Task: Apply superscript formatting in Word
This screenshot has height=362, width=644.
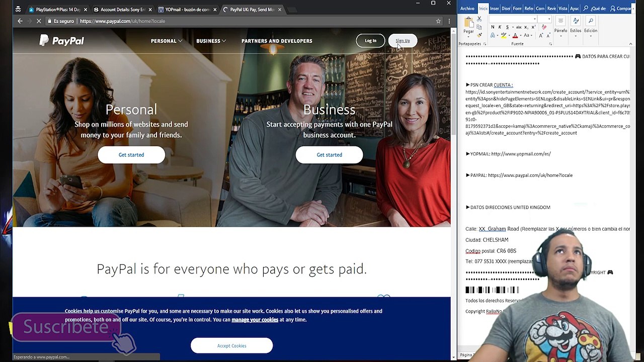Action: coord(533,27)
